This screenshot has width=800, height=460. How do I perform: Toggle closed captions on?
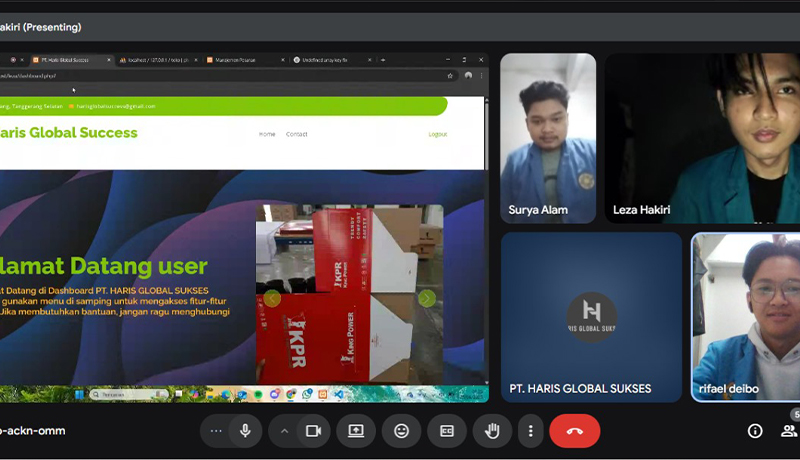click(x=447, y=431)
